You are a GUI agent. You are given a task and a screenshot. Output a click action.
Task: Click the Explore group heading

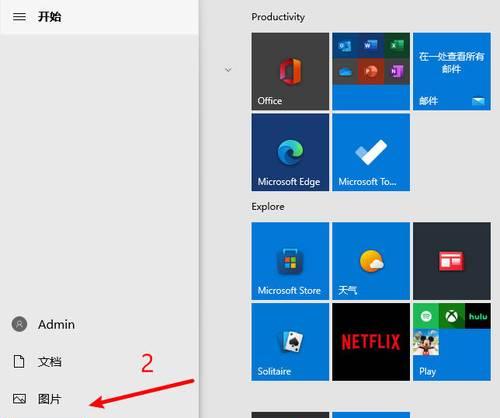tap(268, 207)
